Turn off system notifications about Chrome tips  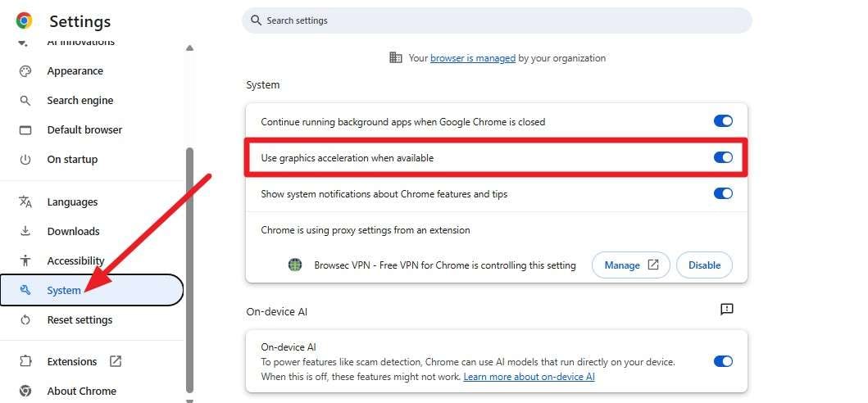point(723,193)
